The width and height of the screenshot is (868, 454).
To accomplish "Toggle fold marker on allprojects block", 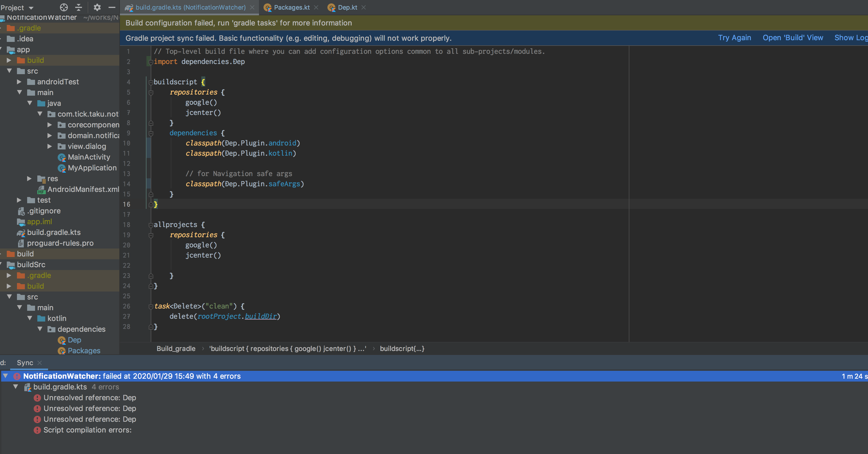I will point(151,225).
